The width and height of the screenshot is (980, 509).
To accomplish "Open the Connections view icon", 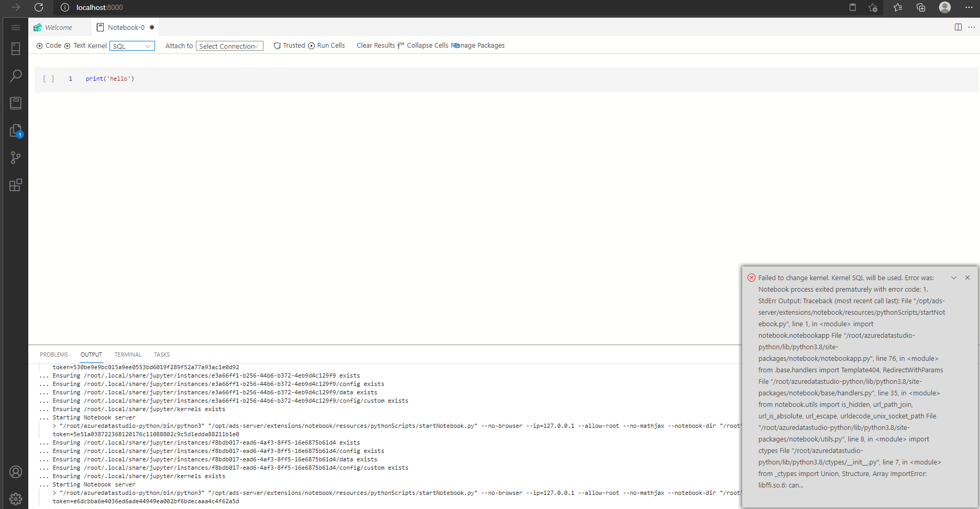I will tap(16, 49).
